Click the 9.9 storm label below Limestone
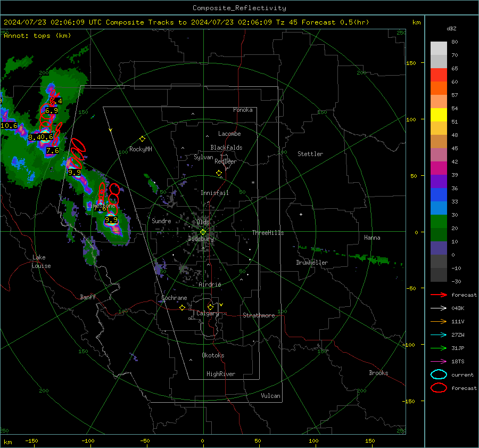Viewport: 479px width, 448px height. (111, 220)
